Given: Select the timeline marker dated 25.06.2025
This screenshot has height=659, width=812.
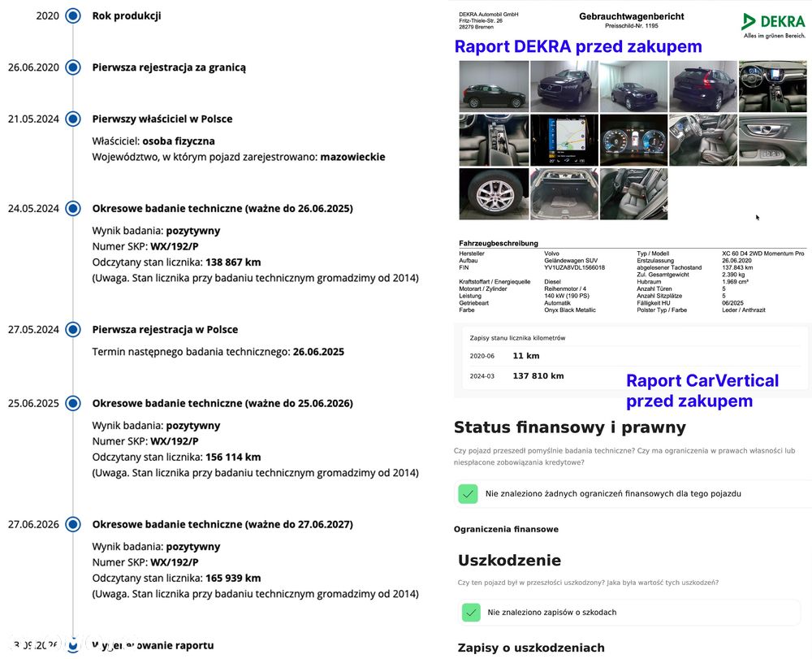Looking at the screenshot, I should [x=73, y=403].
